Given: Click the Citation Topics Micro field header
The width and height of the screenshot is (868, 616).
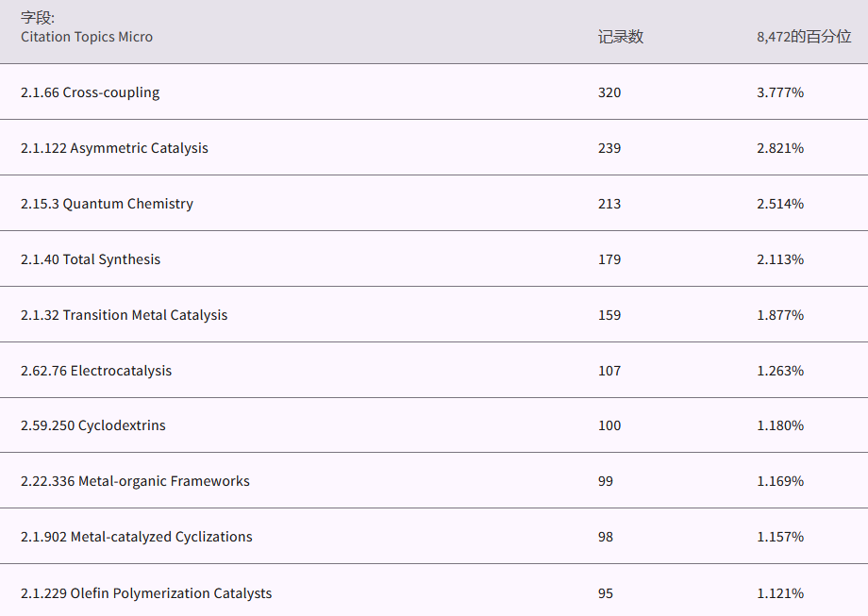Looking at the screenshot, I should (87, 37).
